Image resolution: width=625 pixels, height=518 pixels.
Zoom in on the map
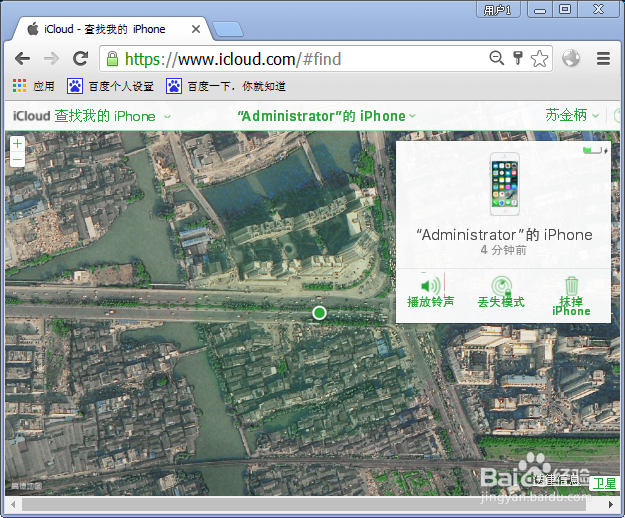[x=17, y=144]
